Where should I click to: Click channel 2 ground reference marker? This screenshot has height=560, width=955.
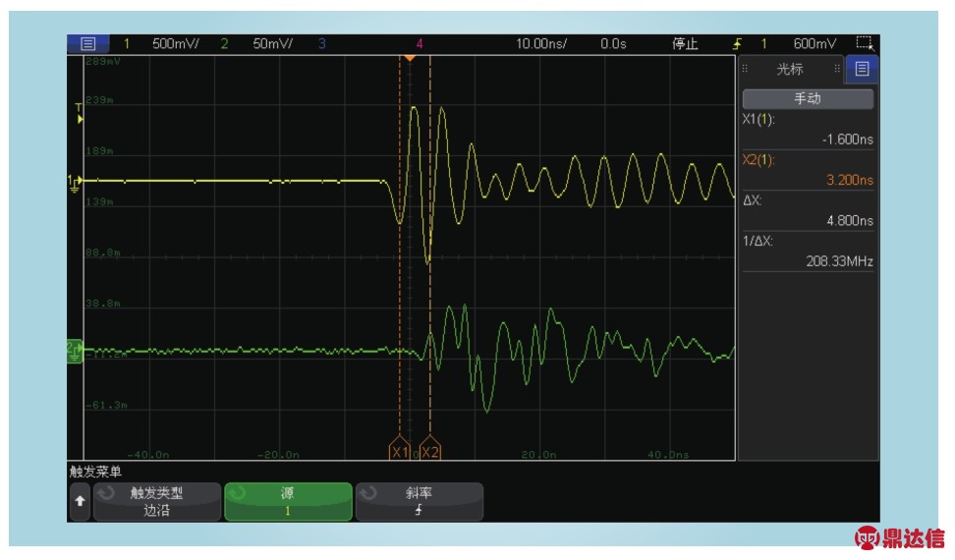click(x=74, y=351)
